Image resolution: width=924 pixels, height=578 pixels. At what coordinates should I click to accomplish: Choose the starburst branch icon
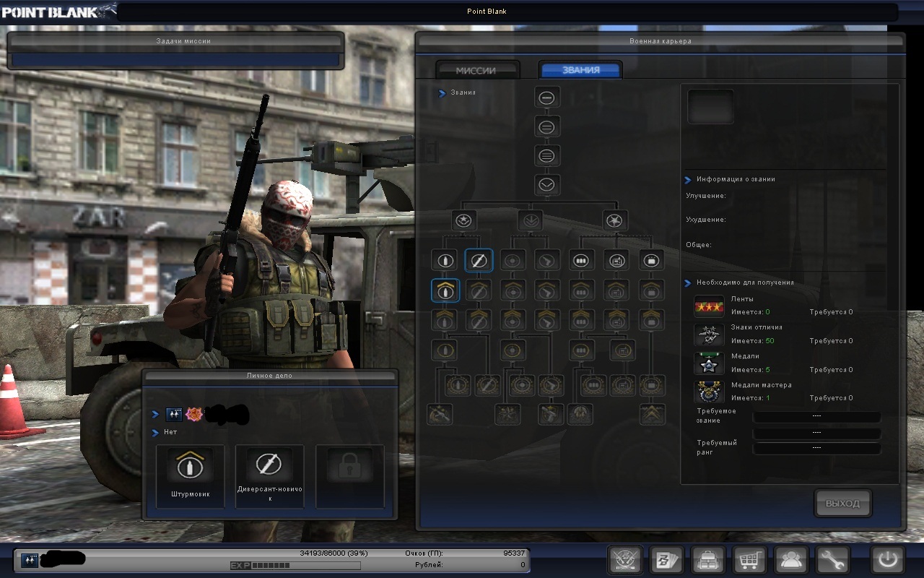(615, 220)
